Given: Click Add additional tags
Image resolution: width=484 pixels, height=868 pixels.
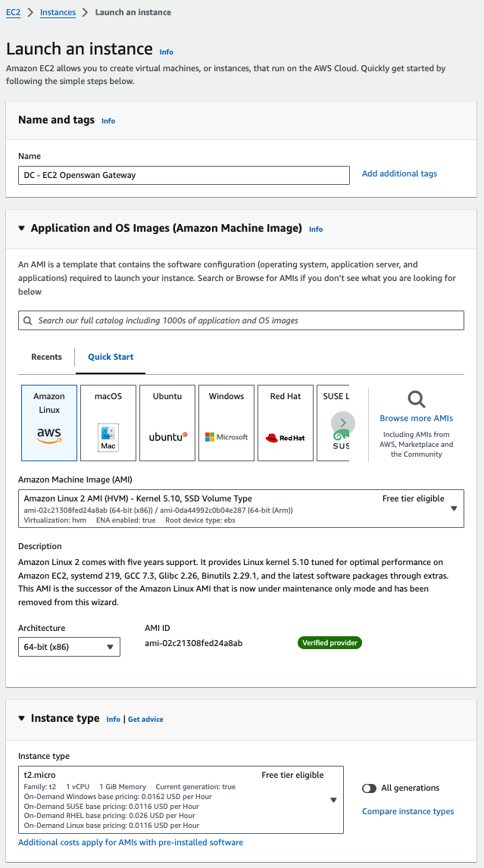Looking at the screenshot, I should click(399, 173).
